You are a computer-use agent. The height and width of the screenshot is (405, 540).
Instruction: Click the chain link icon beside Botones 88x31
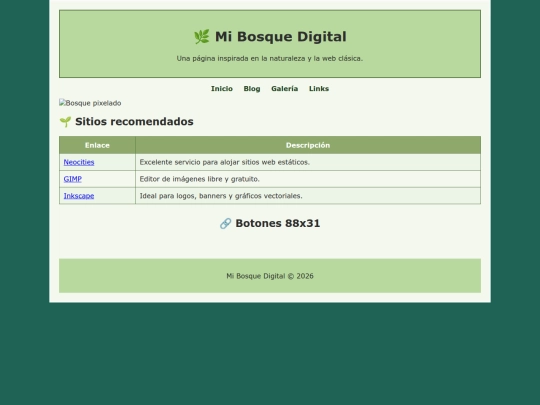pyautogui.click(x=226, y=224)
